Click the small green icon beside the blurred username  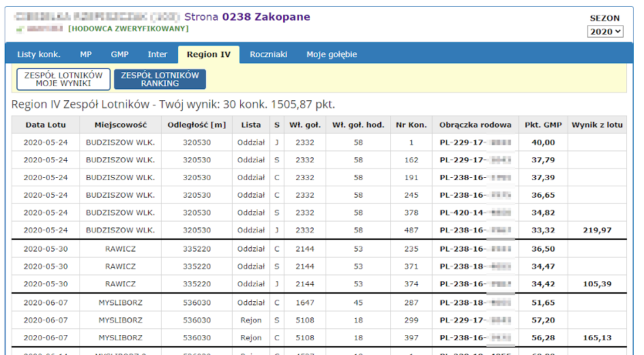(20, 29)
